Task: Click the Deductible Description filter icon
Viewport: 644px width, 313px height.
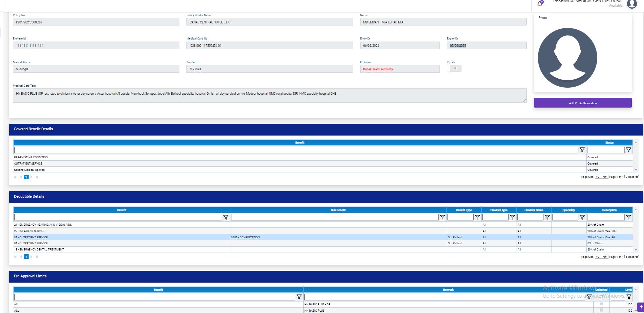Action: tap(628, 217)
